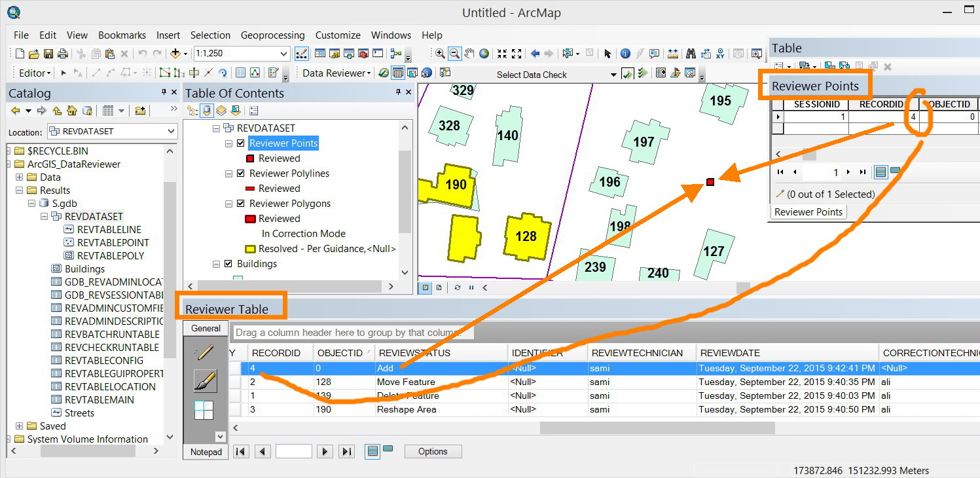980x478 pixels.
Task: Click Catalog up one level icon
Action: coord(57,111)
